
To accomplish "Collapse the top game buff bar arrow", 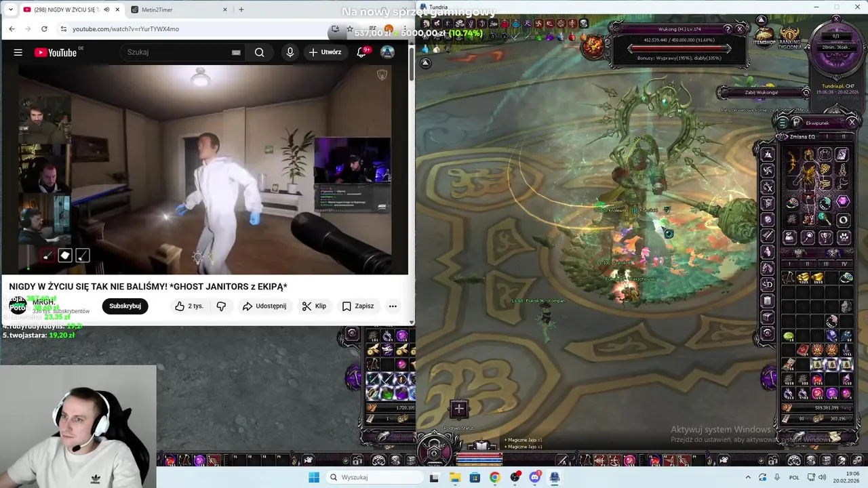I will click(425, 63).
